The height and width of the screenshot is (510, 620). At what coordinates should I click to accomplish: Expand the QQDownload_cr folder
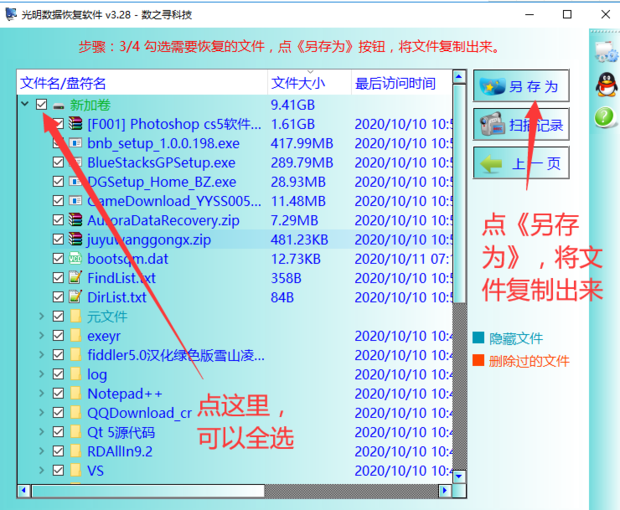point(42,412)
